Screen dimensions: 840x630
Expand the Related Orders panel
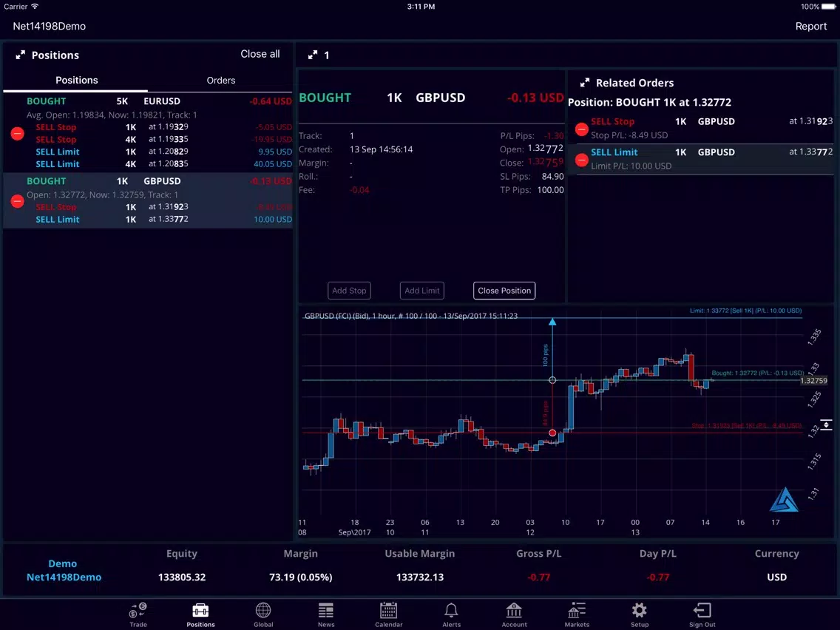[x=584, y=83]
